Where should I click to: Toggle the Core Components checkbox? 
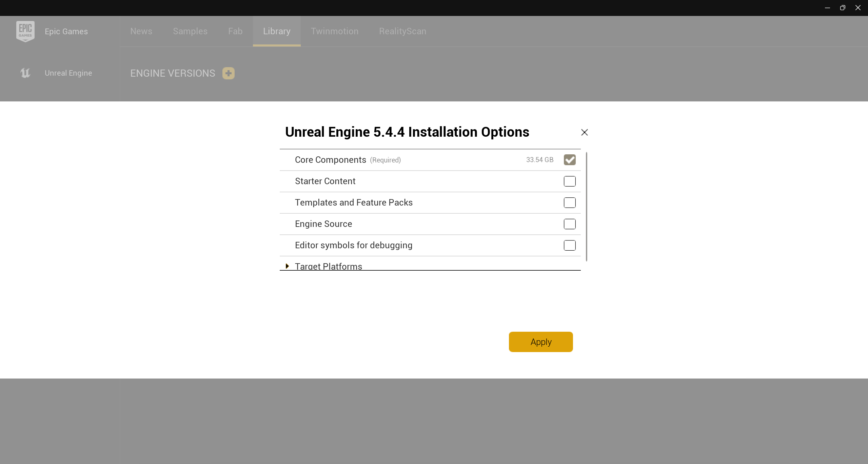coord(570,160)
